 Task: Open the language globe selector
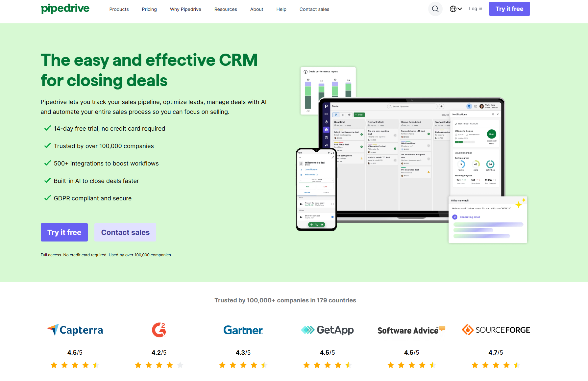click(x=456, y=9)
